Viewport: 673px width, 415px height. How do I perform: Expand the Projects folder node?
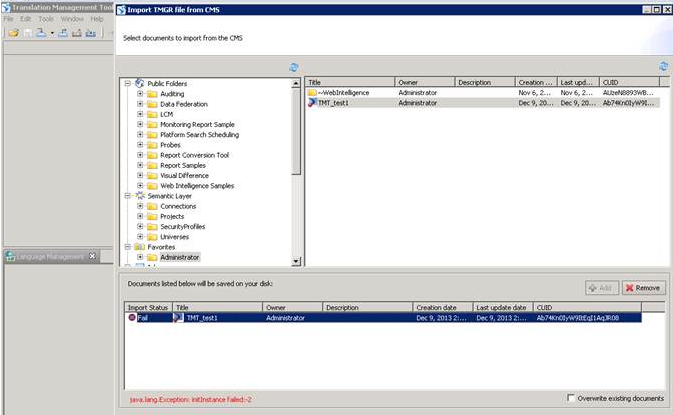click(x=140, y=216)
